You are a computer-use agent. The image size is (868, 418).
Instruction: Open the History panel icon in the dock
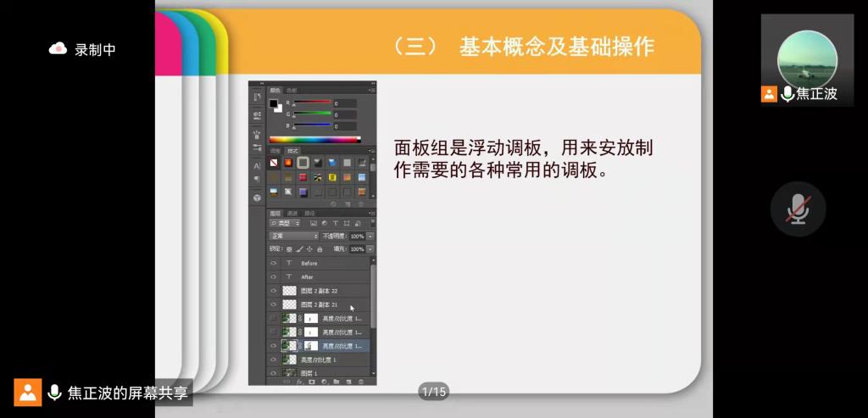click(x=257, y=97)
